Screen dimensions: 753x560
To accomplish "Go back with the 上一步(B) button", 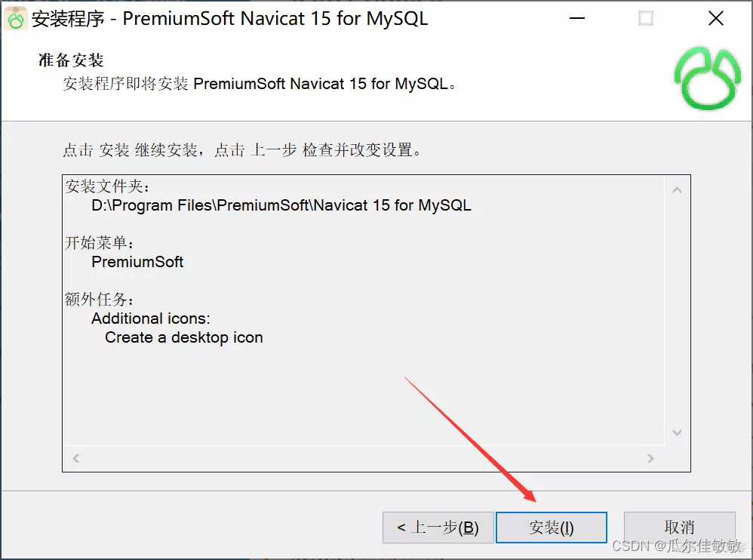I will (438, 528).
